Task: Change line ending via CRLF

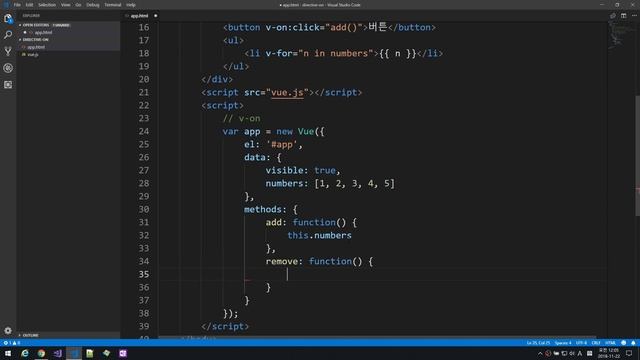Action: (x=596, y=343)
